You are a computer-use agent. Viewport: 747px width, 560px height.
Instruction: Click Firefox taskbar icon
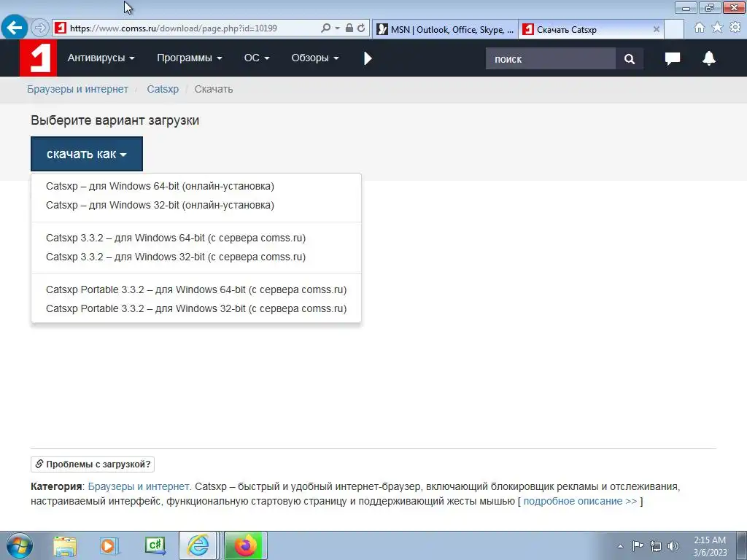[x=245, y=545]
